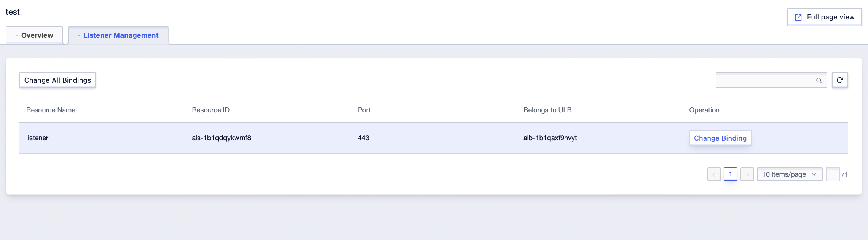Click the Port column header
The width and height of the screenshot is (868, 240).
click(x=364, y=110)
